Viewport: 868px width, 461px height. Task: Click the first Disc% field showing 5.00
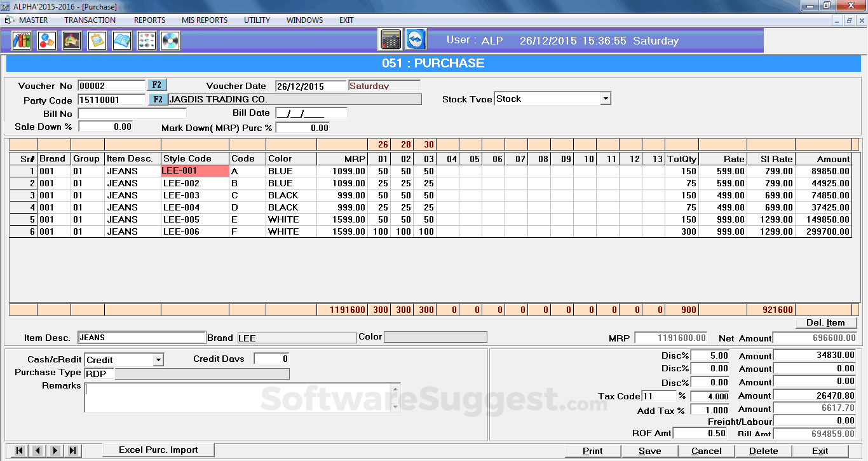(710, 356)
